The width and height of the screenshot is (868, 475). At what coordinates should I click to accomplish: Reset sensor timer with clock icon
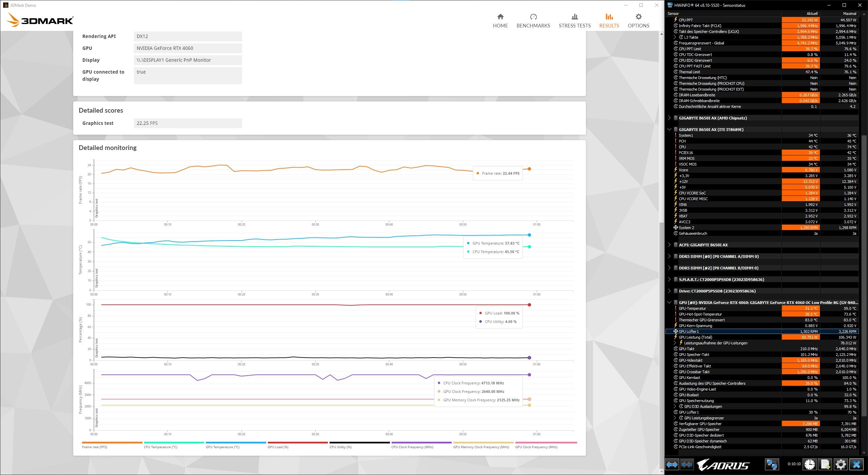[810, 464]
